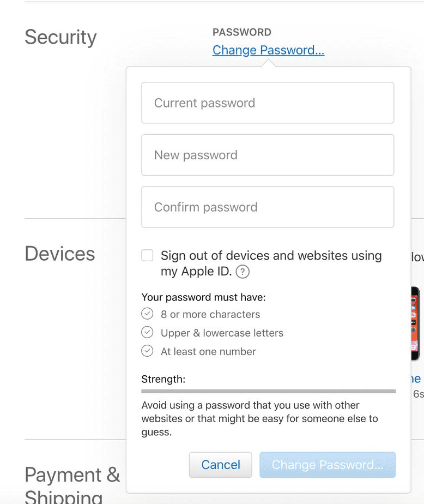Focus the Current password field
This screenshot has width=424, height=504.
pos(268,103)
